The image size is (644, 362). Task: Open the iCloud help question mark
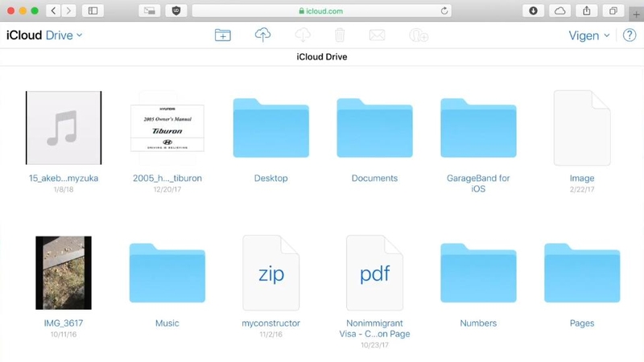[x=630, y=35]
